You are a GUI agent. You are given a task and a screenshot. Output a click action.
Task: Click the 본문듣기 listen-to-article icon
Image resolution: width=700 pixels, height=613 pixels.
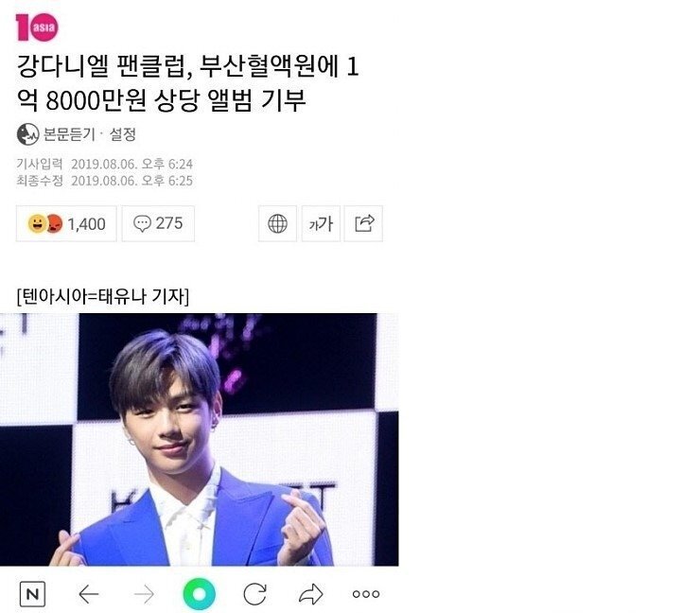tap(27, 134)
